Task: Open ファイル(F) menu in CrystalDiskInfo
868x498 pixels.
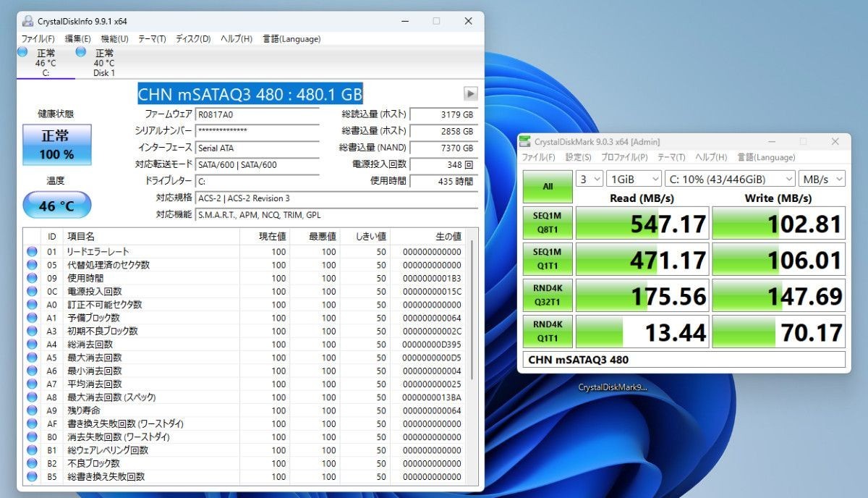Action: pyautogui.click(x=38, y=39)
